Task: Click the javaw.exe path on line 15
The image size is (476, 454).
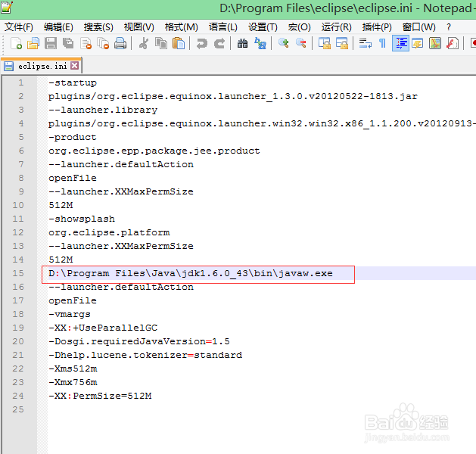Action: tap(191, 273)
